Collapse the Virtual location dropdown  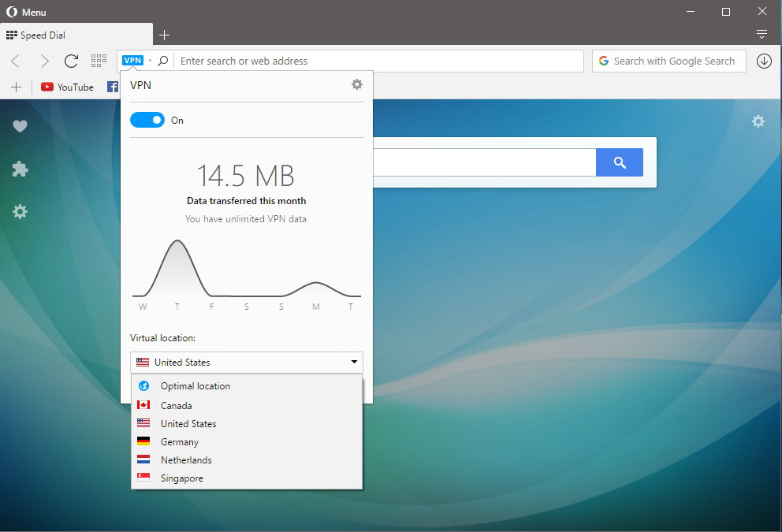click(247, 363)
